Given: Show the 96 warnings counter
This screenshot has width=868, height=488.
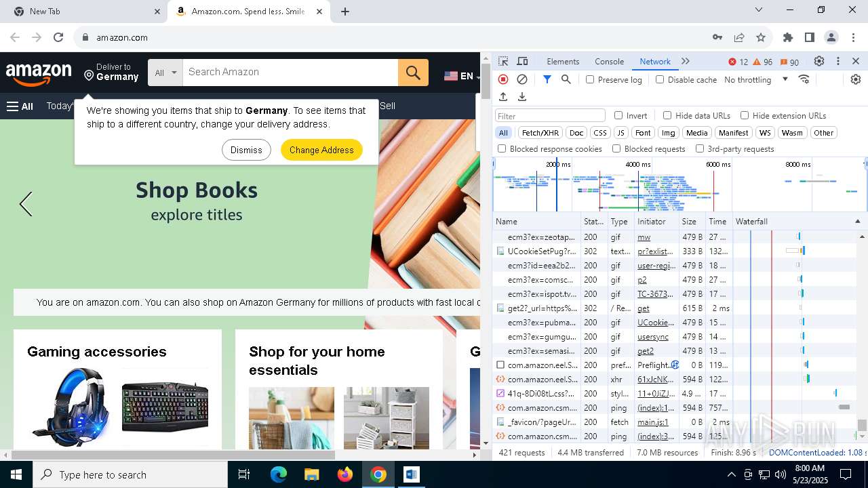Looking at the screenshot, I should point(763,62).
